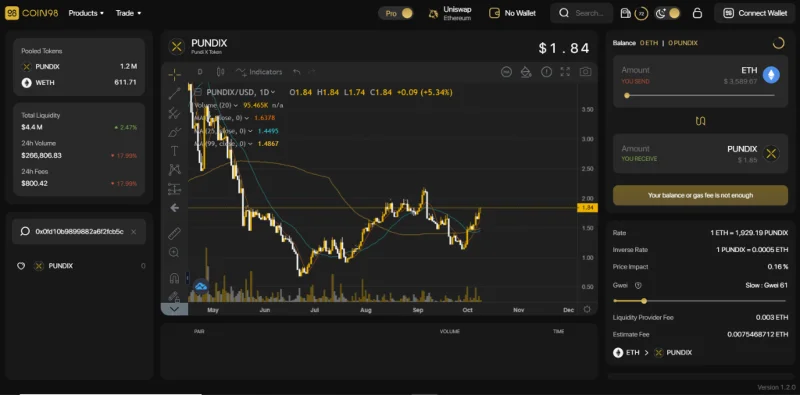The image size is (800, 395).
Task: Click the back arrow in chart toolbar
Action: [x=174, y=208]
